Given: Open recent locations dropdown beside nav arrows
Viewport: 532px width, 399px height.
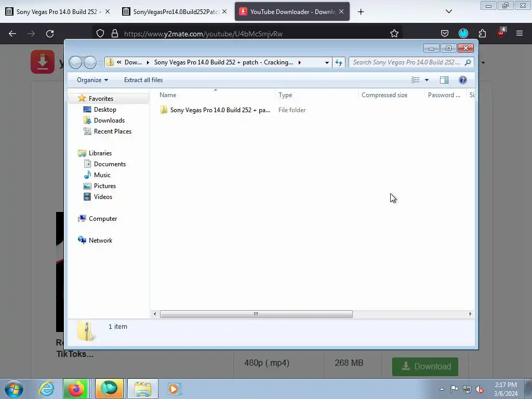Looking at the screenshot, I should pos(100,63).
